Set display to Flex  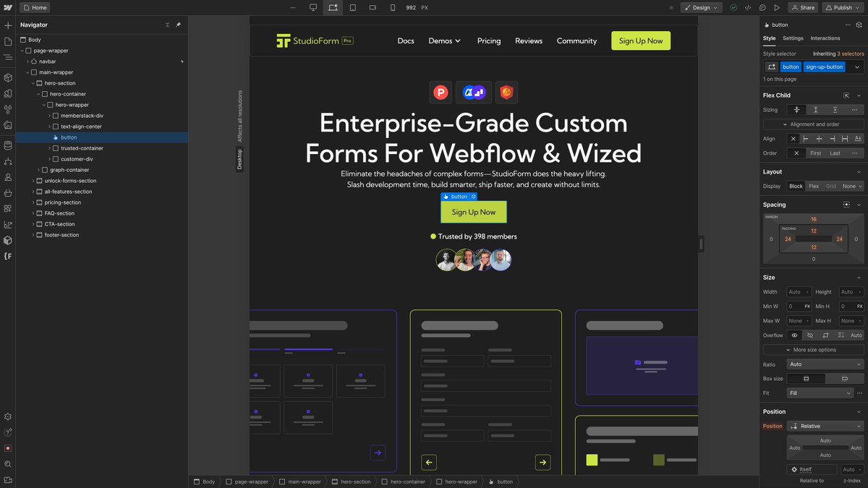814,186
